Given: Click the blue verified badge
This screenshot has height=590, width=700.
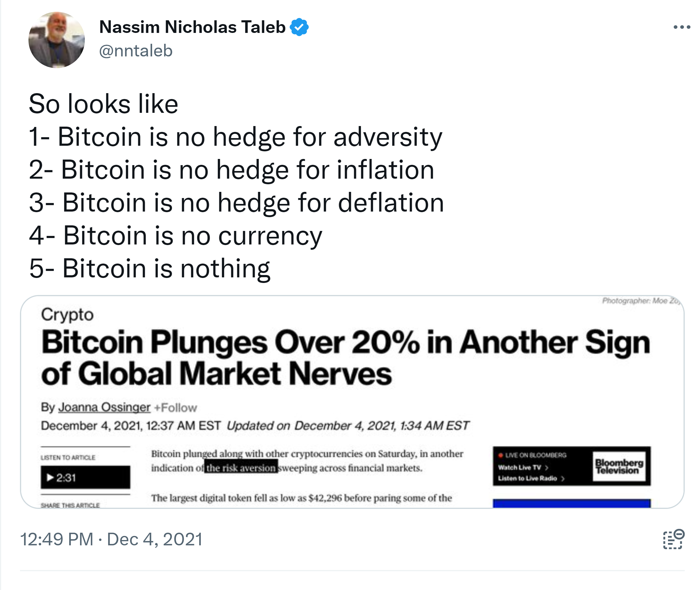Looking at the screenshot, I should click(299, 27).
